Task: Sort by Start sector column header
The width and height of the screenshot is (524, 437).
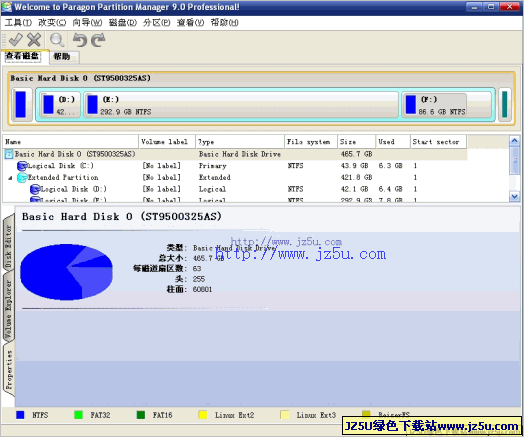Action: click(438, 142)
